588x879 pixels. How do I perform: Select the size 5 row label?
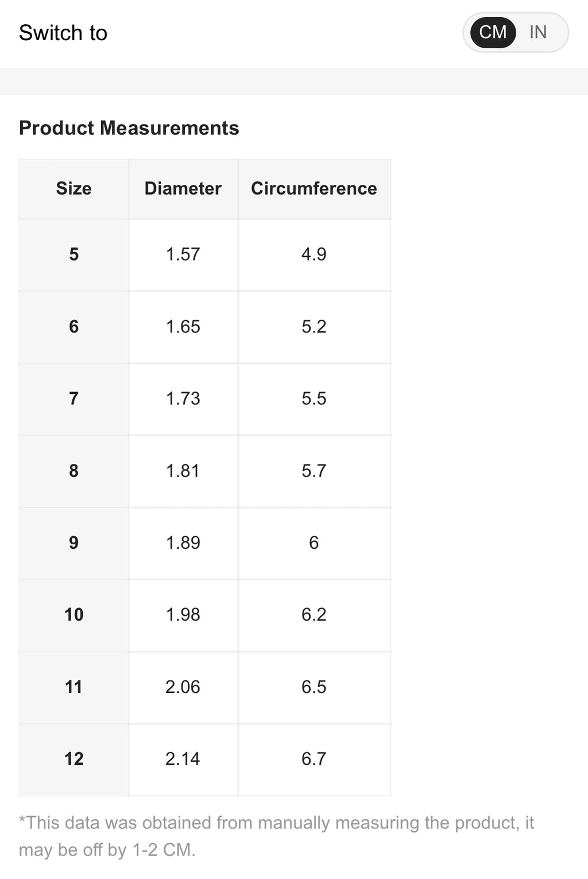[73, 254]
